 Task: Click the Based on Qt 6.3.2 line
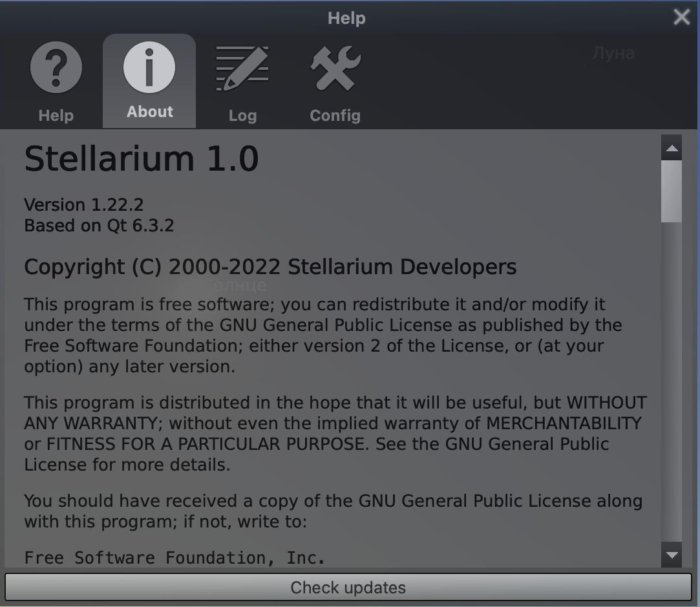coord(99,226)
